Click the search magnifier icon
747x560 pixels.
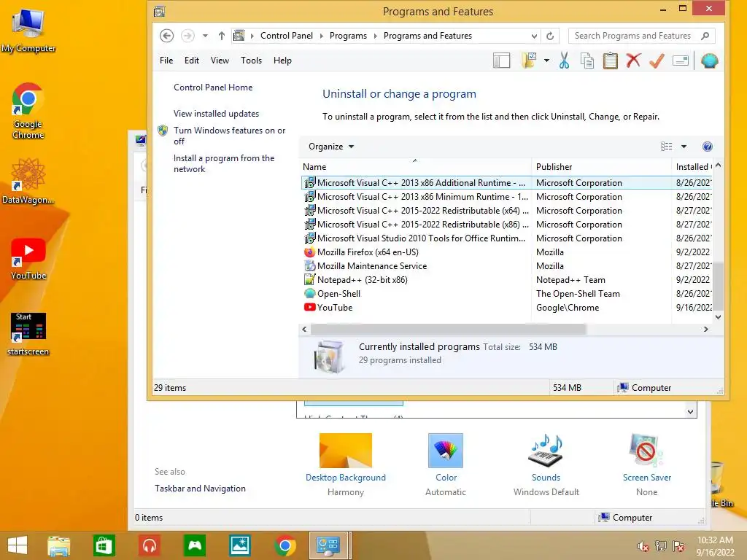[705, 36]
